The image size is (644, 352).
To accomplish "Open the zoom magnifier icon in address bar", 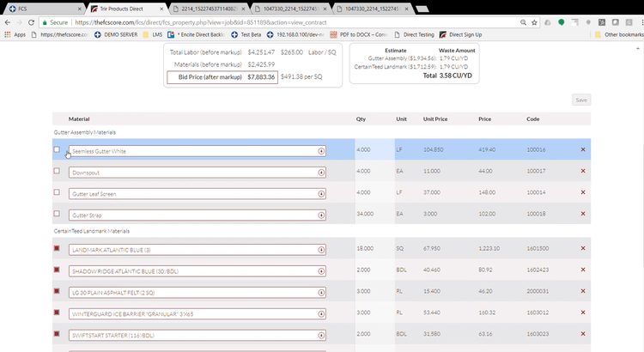I will (x=523, y=22).
